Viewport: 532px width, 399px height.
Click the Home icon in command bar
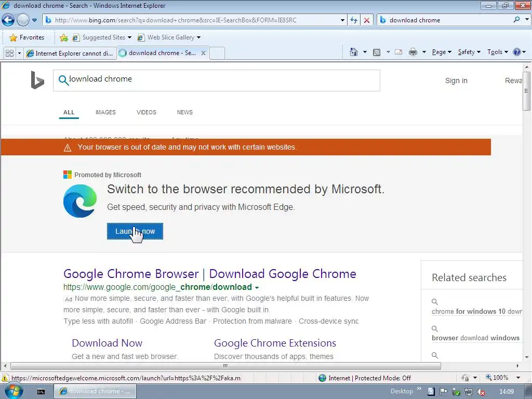coord(354,52)
